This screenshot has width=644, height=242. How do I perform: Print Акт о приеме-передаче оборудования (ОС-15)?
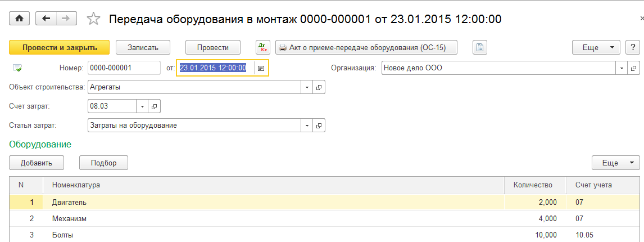coord(366,47)
